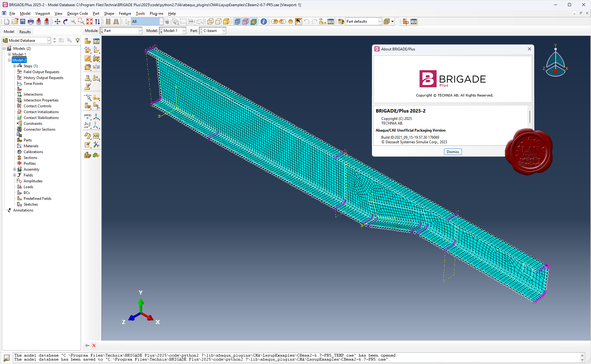Expand the Model-1 tree node
Viewport: 591px width, 364px height.
[x=9, y=54]
